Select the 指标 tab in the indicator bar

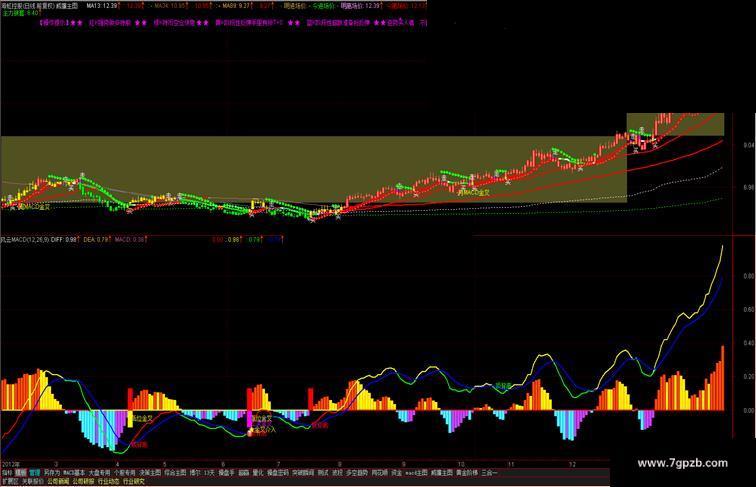7,473
